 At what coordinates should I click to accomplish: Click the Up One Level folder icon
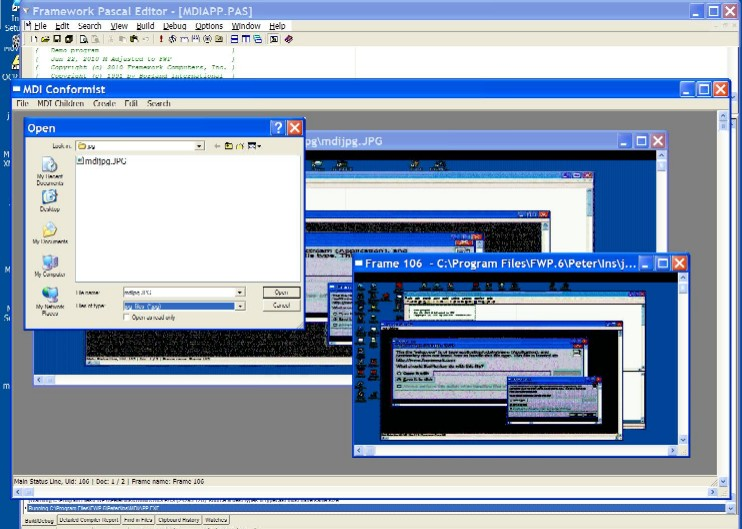tap(229, 146)
